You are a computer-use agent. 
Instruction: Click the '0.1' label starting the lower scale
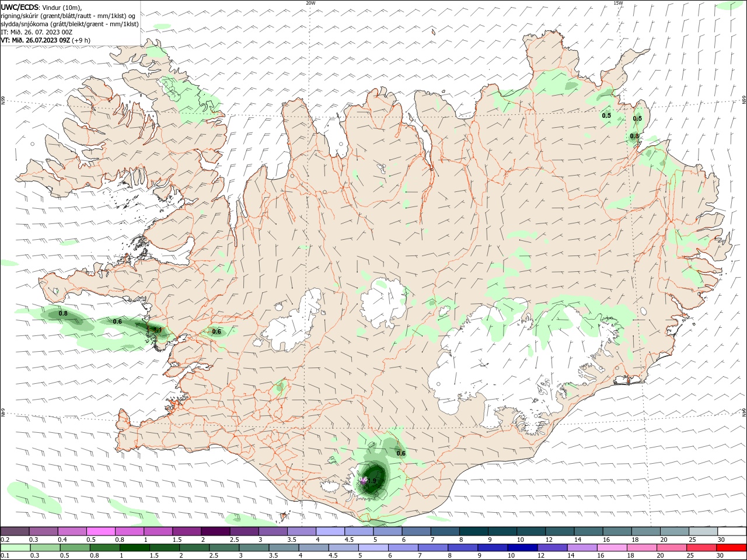[x=5, y=556]
